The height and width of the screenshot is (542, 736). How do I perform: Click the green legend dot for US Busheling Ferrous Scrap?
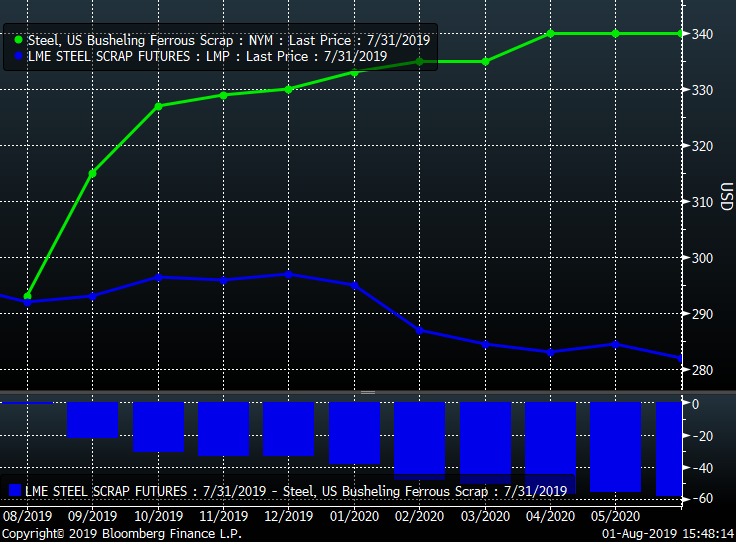pos(19,40)
